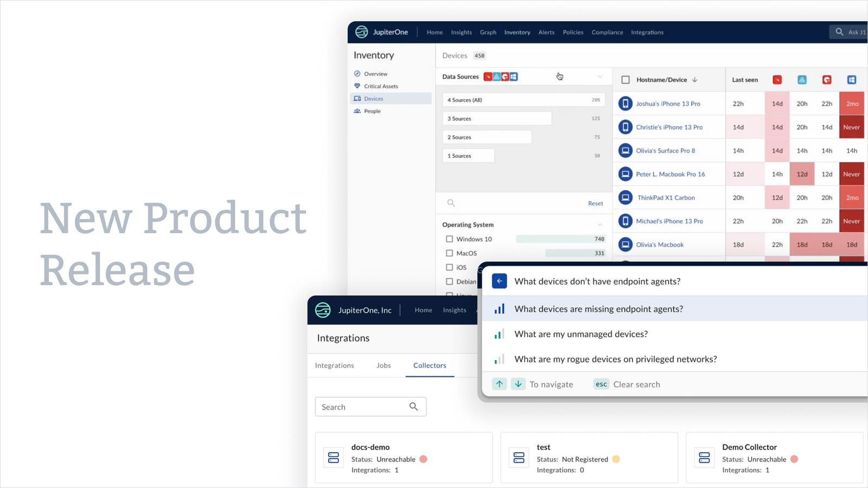Click the down arrow navigate key icon
The width and height of the screenshot is (868, 488).
[518, 384]
